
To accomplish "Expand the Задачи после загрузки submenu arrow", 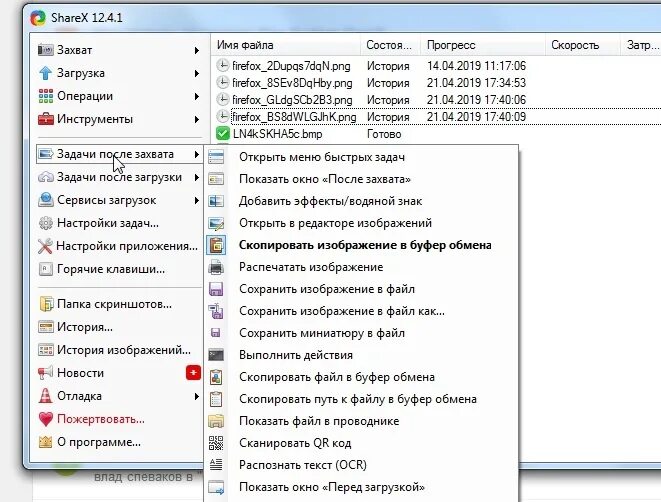I will (x=196, y=177).
